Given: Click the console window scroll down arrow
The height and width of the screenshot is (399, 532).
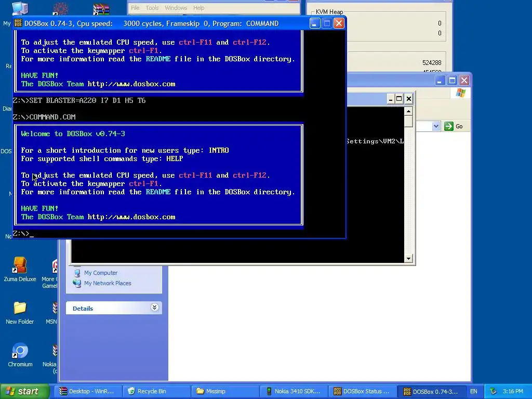Looking at the screenshot, I should point(408,259).
